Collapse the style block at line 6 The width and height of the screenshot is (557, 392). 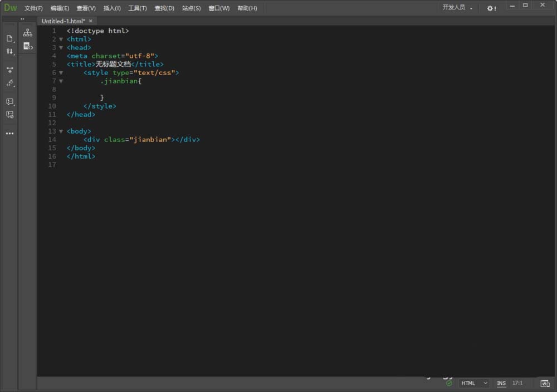point(61,73)
